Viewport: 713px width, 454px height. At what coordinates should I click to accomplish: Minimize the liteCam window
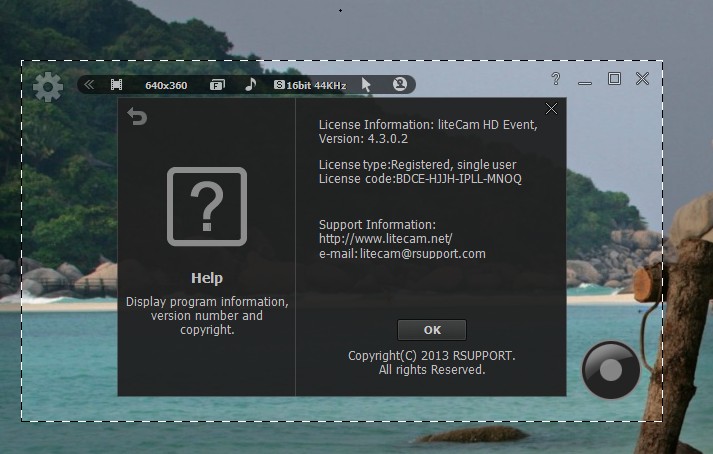[x=585, y=83]
